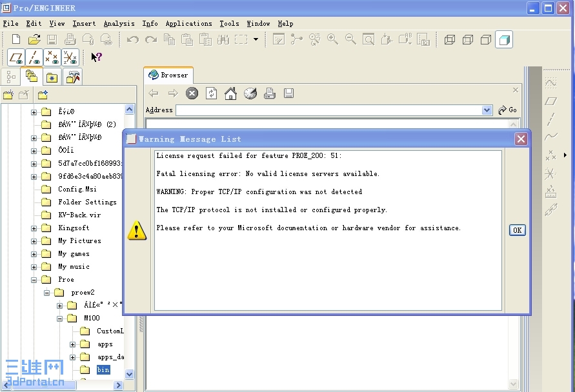Click the browser Home icon
The width and height of the screenshot is (575, 392).
point(230,93)
